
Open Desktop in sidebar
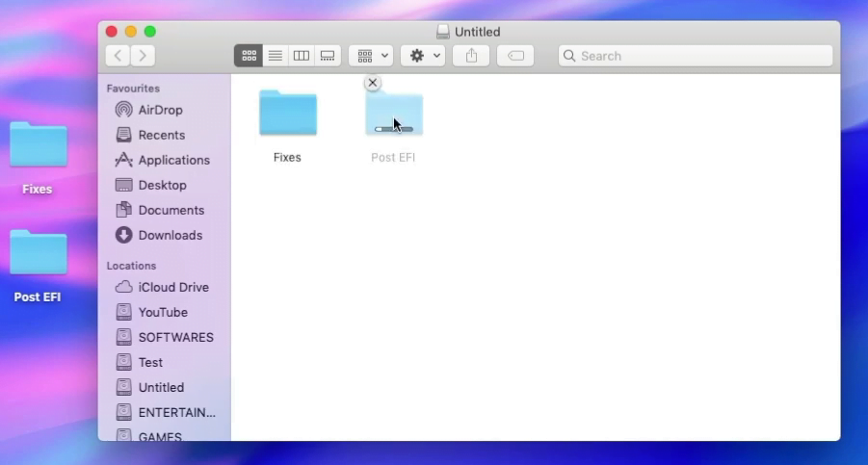[x=164, y=185]
